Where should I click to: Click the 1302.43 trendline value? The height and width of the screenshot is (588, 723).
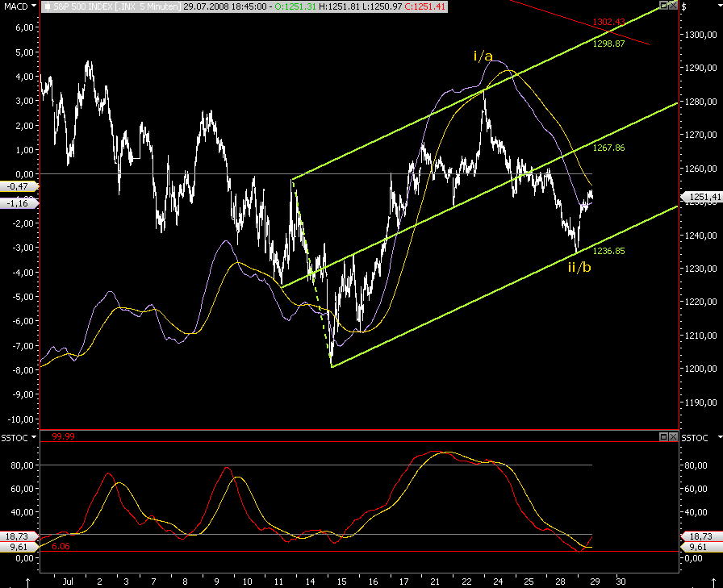point(608,22)
